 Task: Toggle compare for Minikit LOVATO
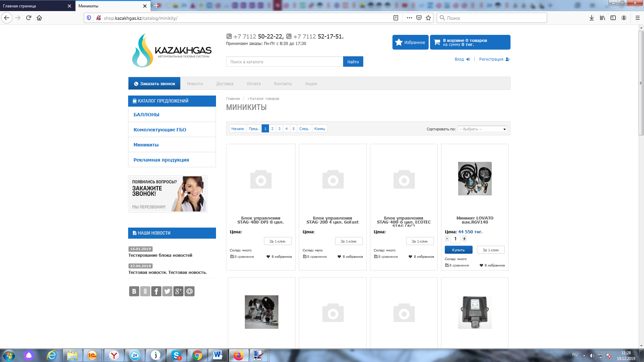457,265
